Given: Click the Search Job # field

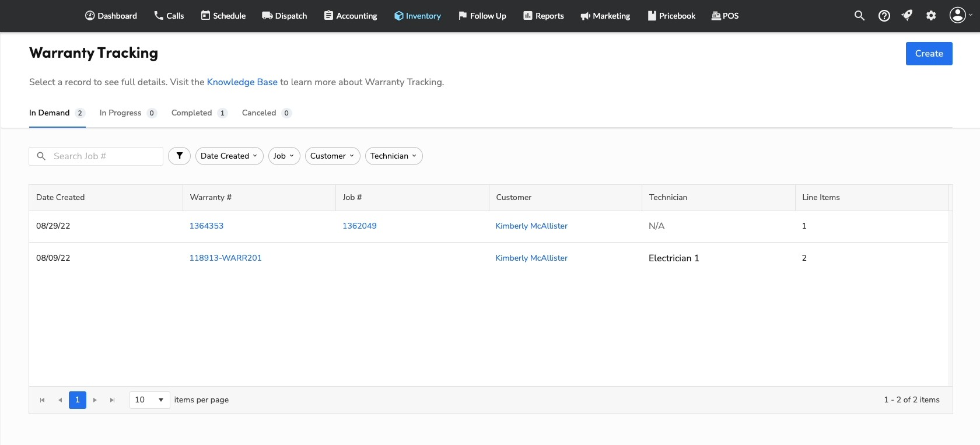Looking at the screenshot, I should pos(96,156).
